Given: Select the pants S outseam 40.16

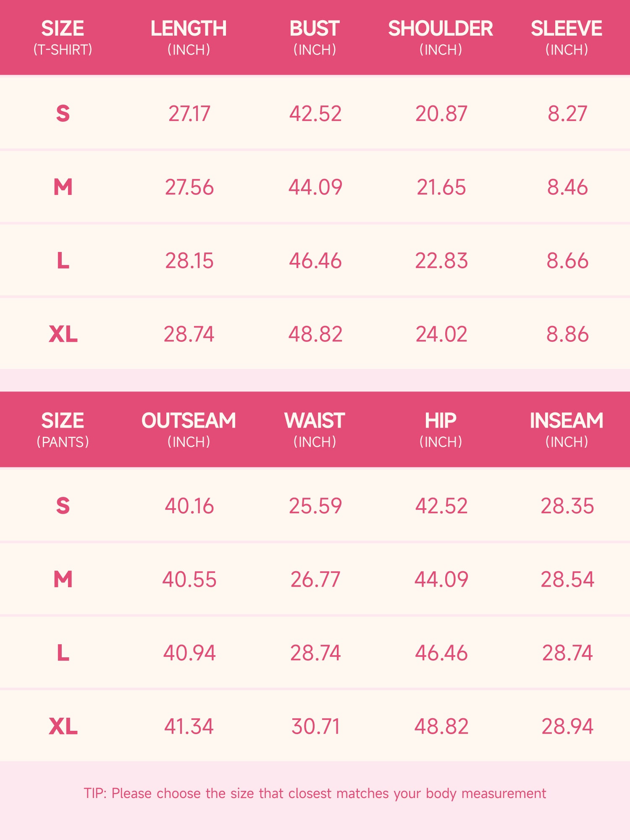Looking at the screenshot, I should click(189, 506).
